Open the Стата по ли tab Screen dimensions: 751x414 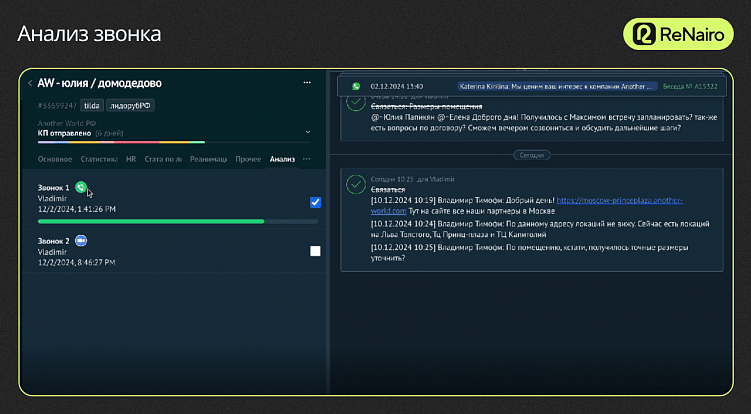click(x=163, y=159)
